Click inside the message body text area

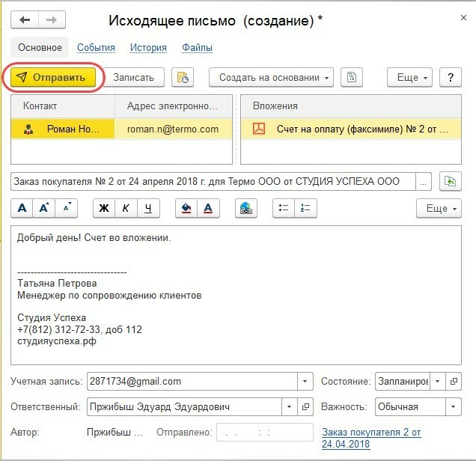point(236,295)
